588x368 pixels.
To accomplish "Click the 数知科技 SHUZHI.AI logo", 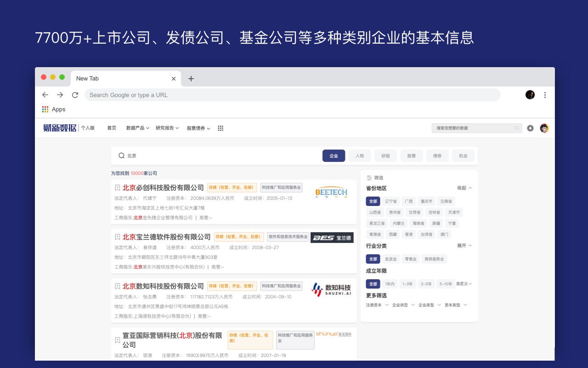I will pyautogui.click(x=331, y=290).
